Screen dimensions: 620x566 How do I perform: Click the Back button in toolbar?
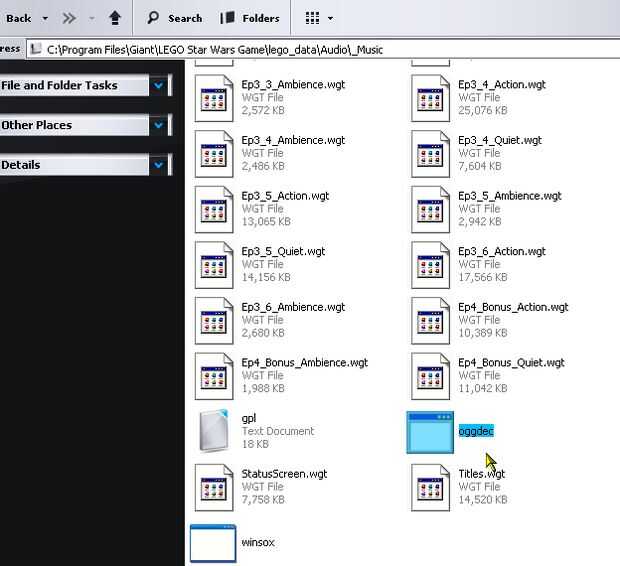(x=18, y=18)
